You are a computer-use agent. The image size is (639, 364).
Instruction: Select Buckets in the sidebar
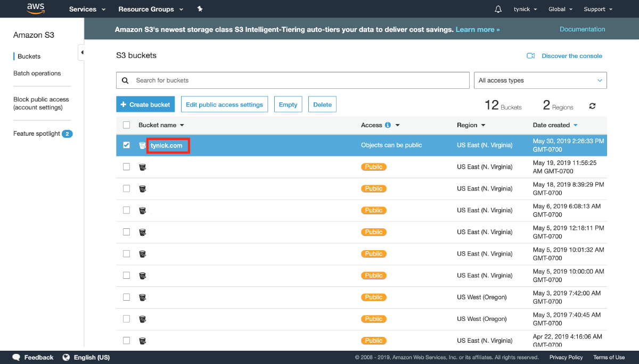pos(29,56)
